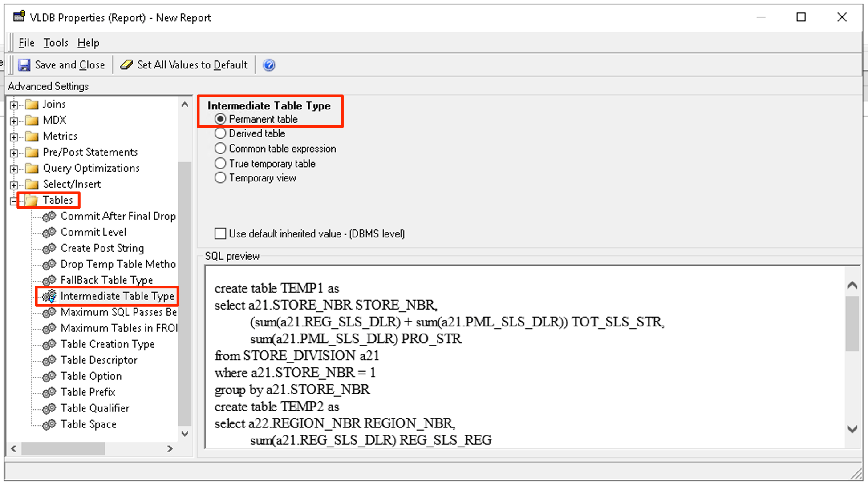Open the File menu
The width and height of the screenshot is (868, 483).
click(26, 43)
